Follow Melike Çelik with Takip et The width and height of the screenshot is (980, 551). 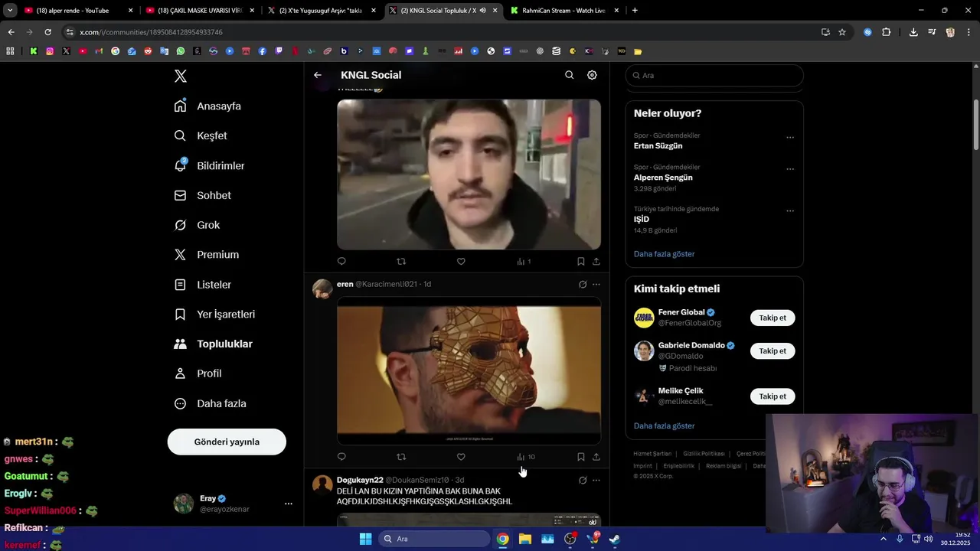pyautogui.click(x=773, y=396)
